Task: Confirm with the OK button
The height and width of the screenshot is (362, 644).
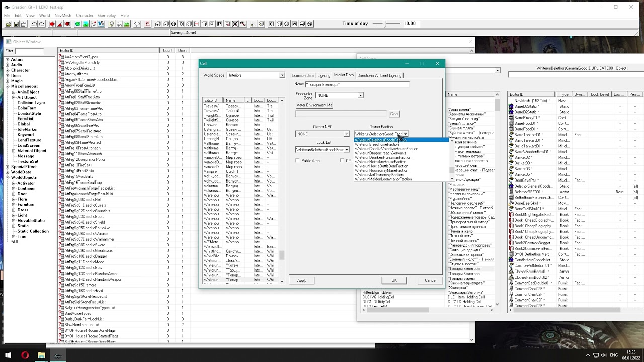Action: 394,280
